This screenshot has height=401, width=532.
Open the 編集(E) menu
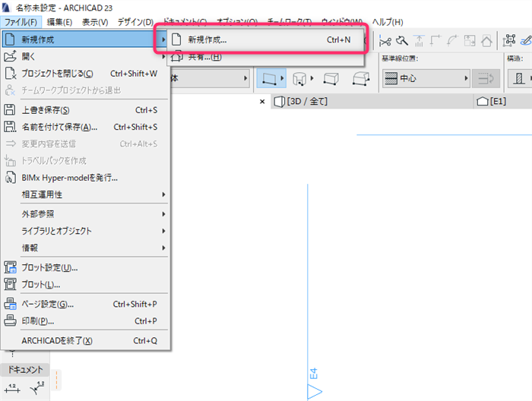(59, 22)
